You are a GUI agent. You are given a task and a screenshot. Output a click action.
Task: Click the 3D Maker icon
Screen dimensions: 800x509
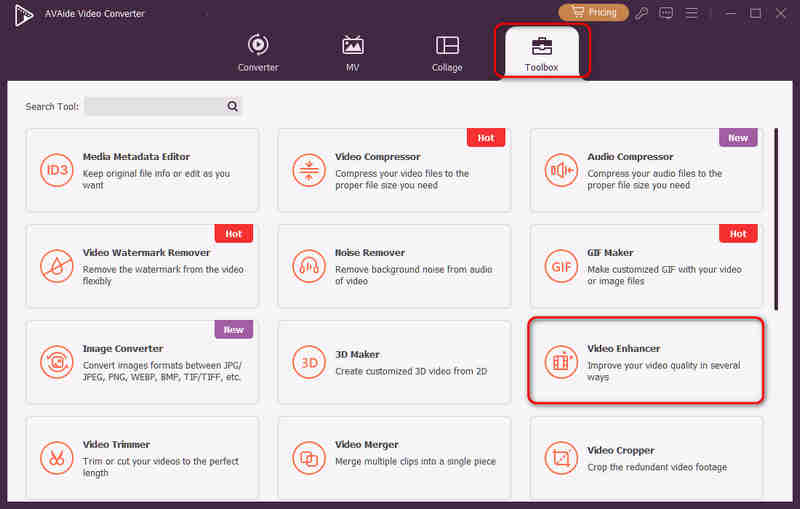point(309,362)
